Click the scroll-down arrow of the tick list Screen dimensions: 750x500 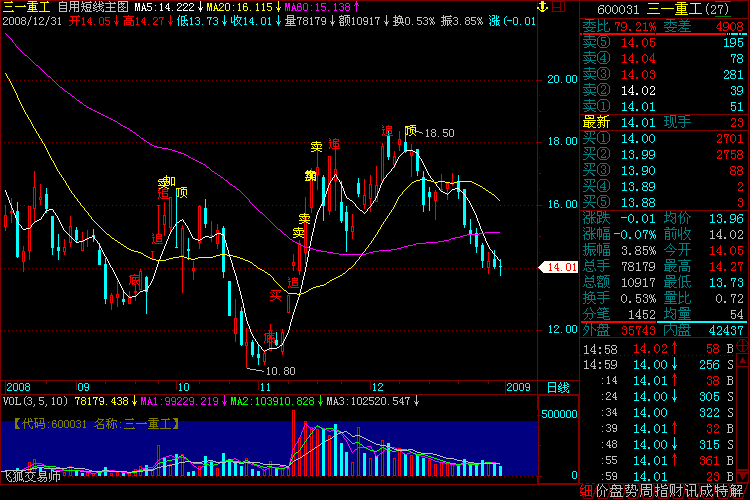coord(743,476)
